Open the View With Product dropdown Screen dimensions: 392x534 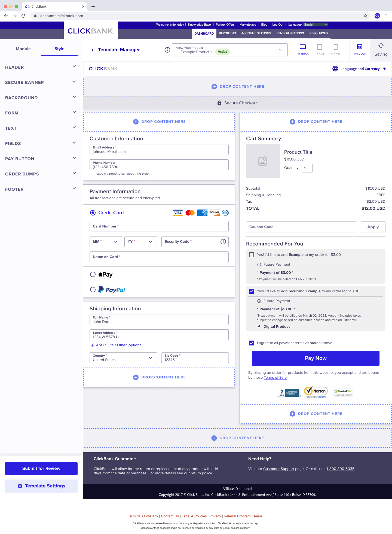point(230,50)
